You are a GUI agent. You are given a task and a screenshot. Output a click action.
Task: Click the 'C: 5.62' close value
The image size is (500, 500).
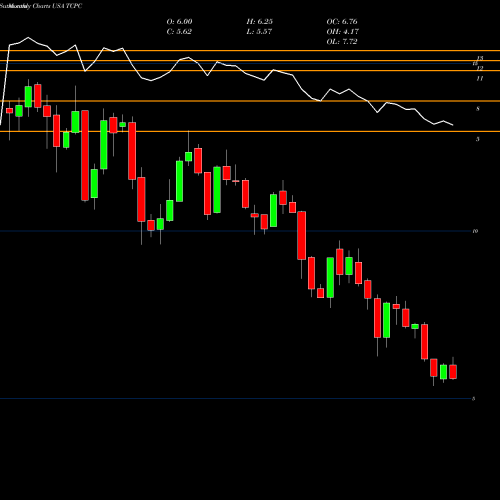179,32
